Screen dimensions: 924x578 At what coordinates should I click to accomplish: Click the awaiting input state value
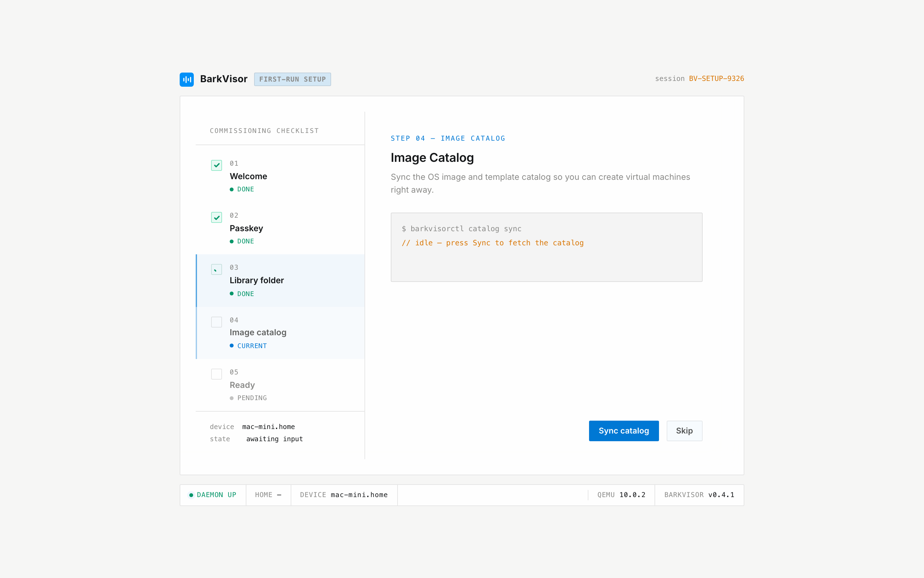(275, 439)
